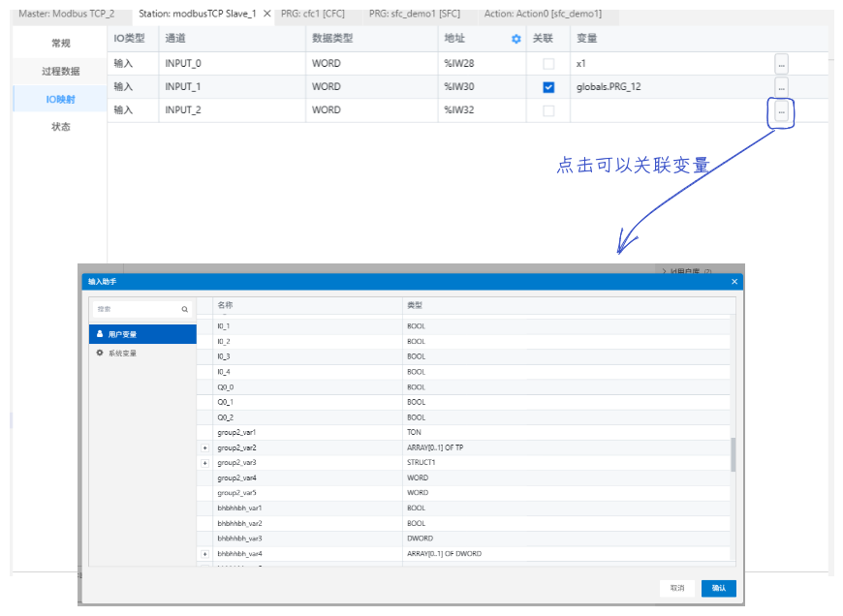Viewport: 843px width, 616px height.
Task: Open variable browser for INPUT_1 row
Action: pos(781,87)
